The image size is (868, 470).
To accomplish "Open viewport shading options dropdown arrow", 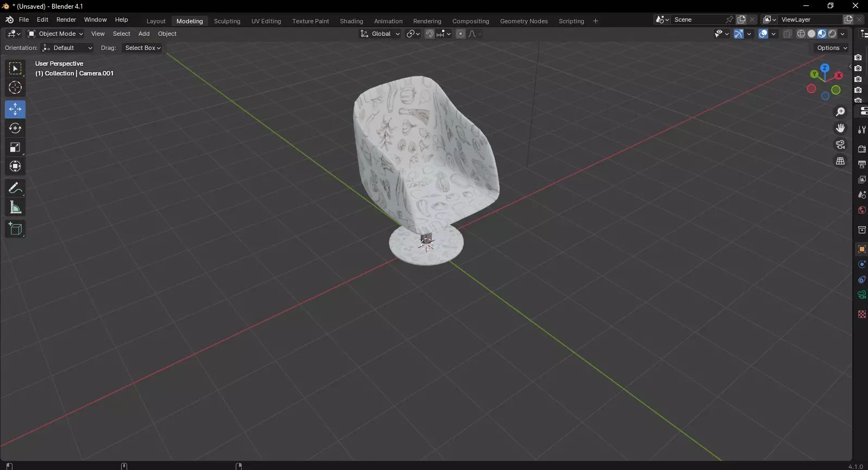I will 843,34.
